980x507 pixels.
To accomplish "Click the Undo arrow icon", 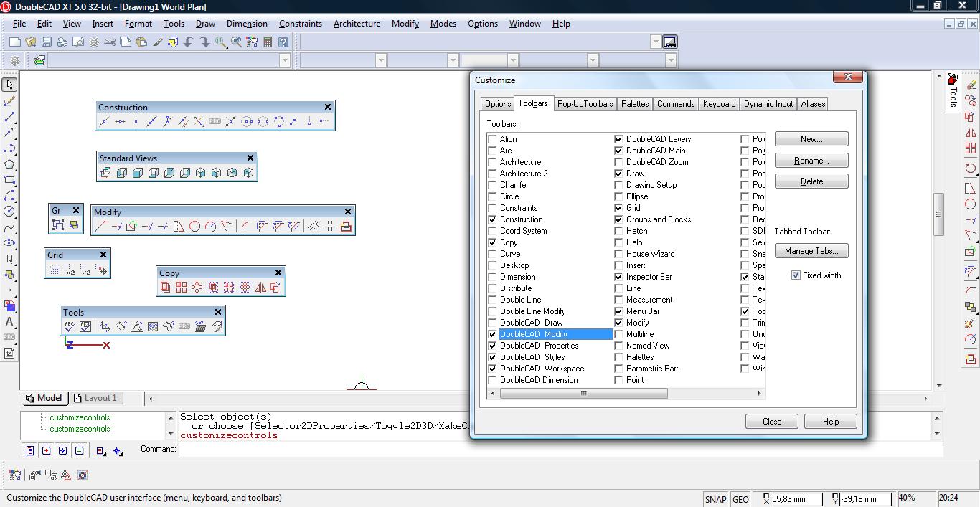I will pyautogui.click(x=189, y=42).
